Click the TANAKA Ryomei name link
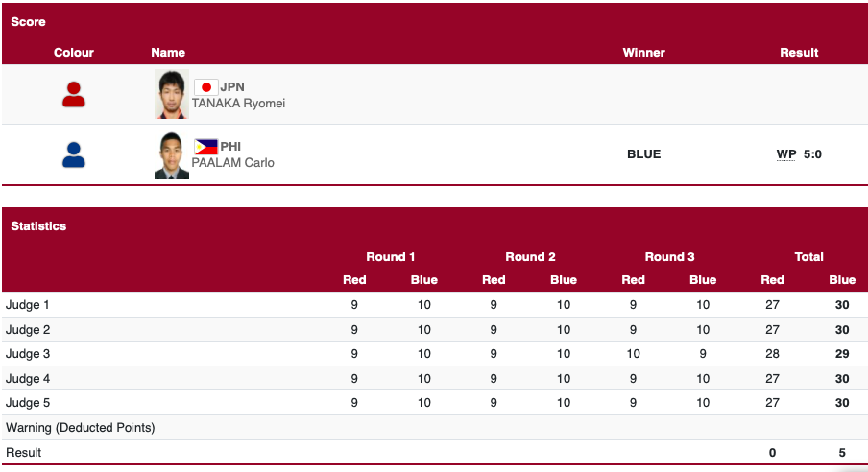868x472 pixels. [238, 104]
